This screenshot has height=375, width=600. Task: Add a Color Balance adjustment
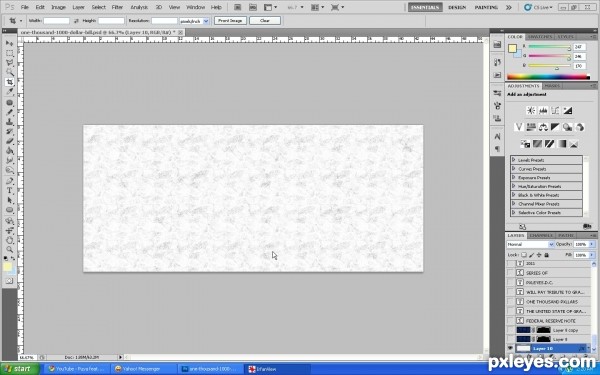(x=543, y=127)
